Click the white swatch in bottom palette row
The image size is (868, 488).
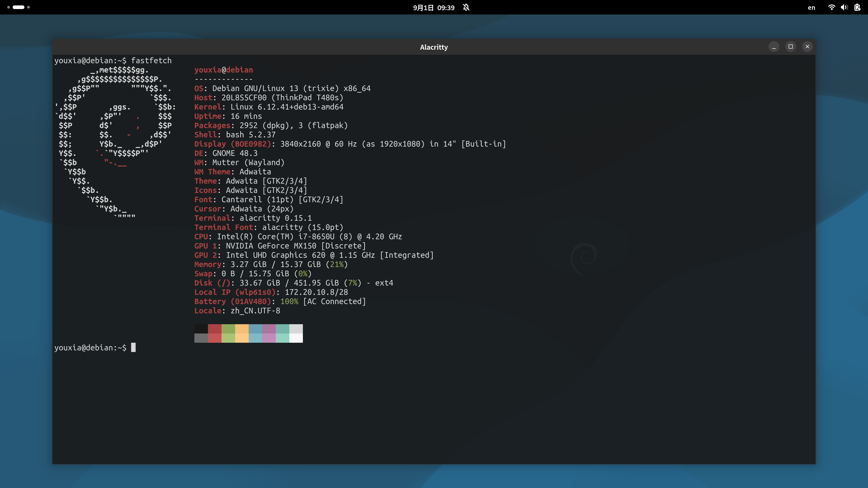click(x=296, y=338)
